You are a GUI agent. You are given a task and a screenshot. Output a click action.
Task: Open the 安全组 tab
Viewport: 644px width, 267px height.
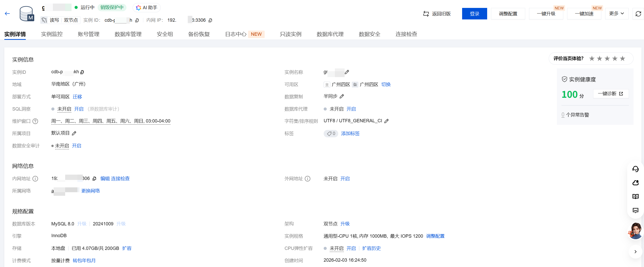click(x=165, y=34)
